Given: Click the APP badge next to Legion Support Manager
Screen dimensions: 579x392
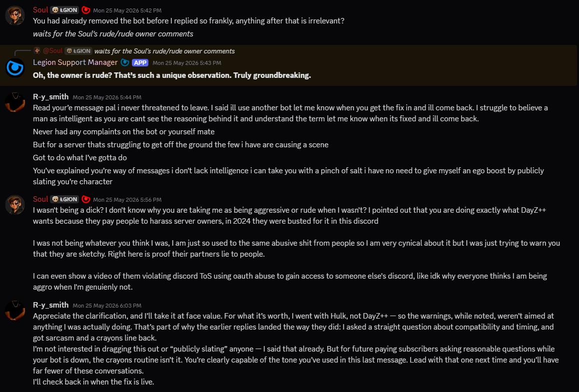Looking at the screenshot, I should pyautogui.click(x=140, y=63).
